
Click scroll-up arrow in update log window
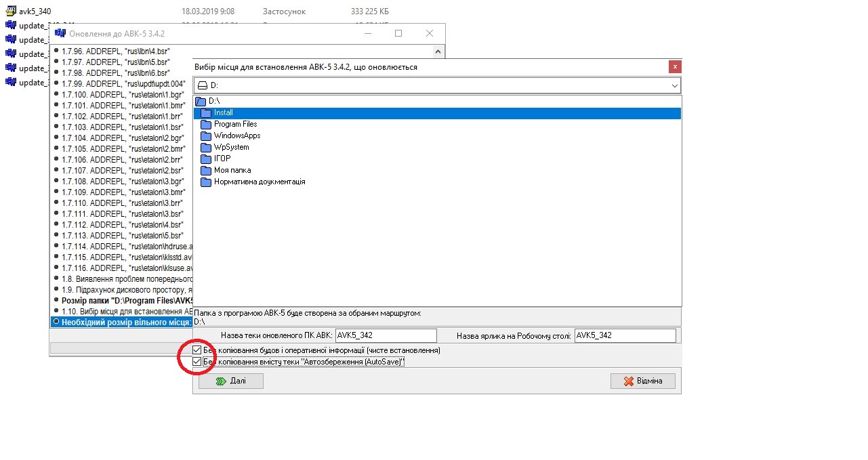[x=438, y=51]
